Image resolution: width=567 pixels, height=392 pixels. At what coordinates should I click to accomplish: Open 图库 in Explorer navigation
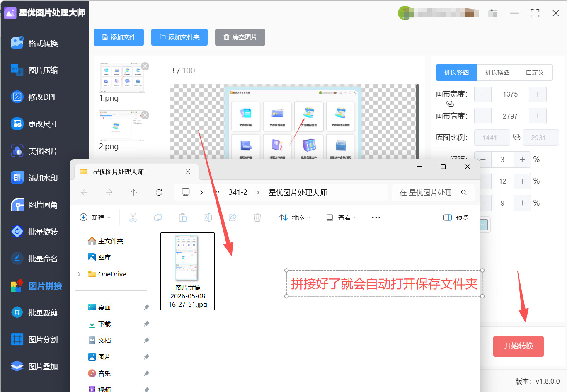(99, 257)
